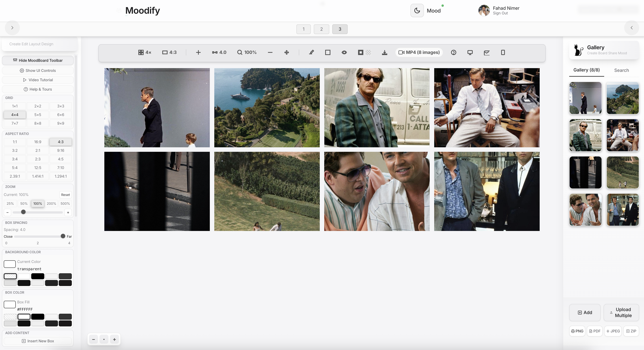Viewport: 644px width, 350px height.
Task: Click the pencil edit icon in toolbar
Action: [x=311, y=52]
